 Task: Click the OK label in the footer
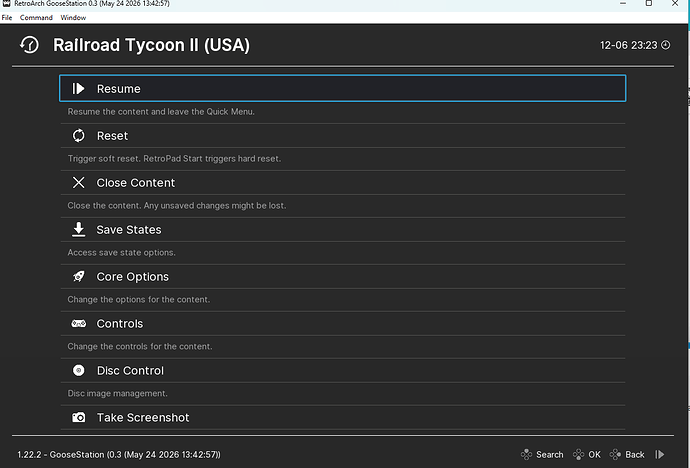coord(595,454)
